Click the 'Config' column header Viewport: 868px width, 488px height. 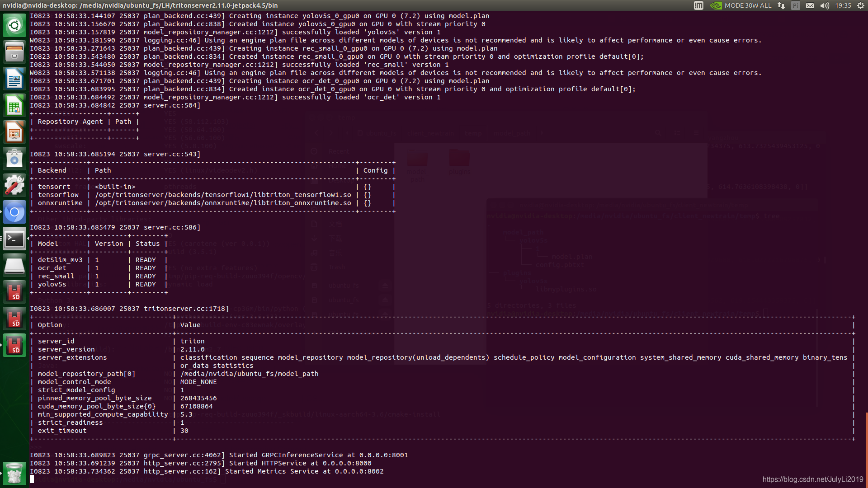click(375, 170)
